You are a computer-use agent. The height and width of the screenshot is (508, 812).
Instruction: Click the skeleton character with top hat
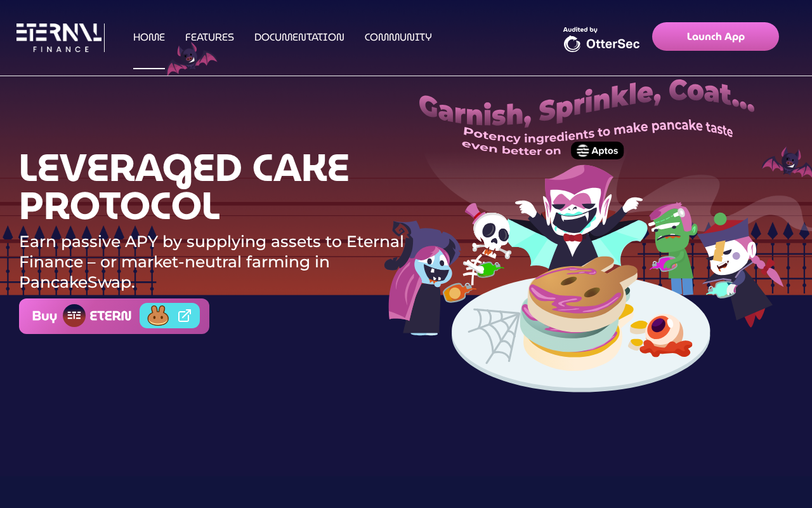pos(487,244)
